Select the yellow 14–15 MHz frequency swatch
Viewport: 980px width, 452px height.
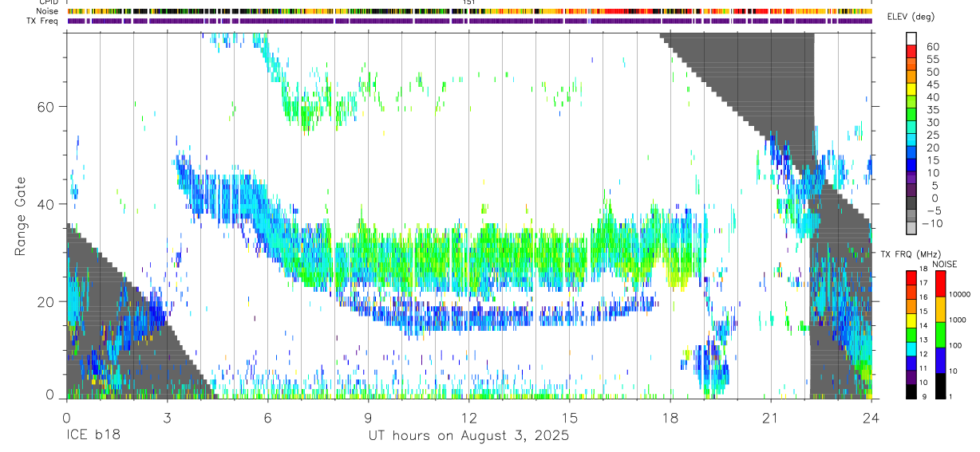911,320
